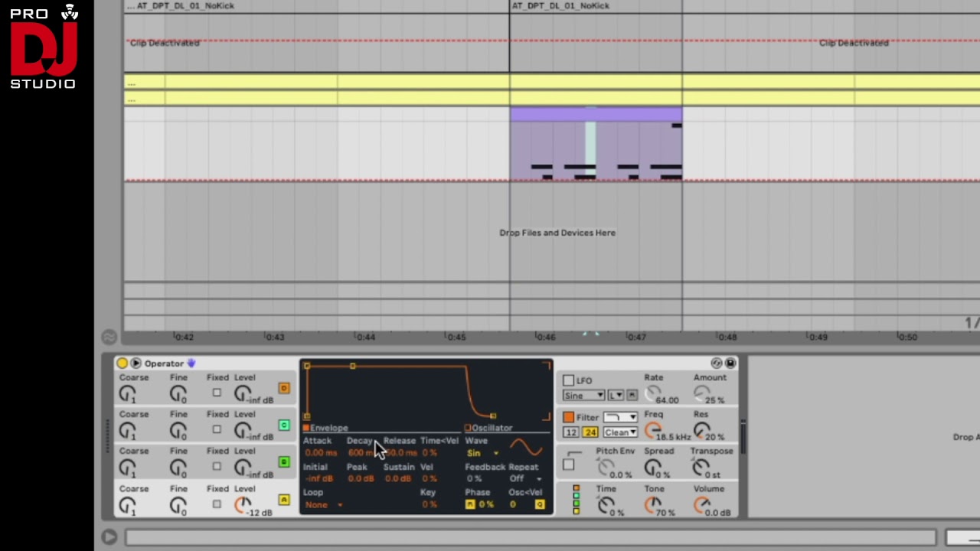Select the 24 dB filter slope
Viewport: 980px width, 551px height.
590,432
